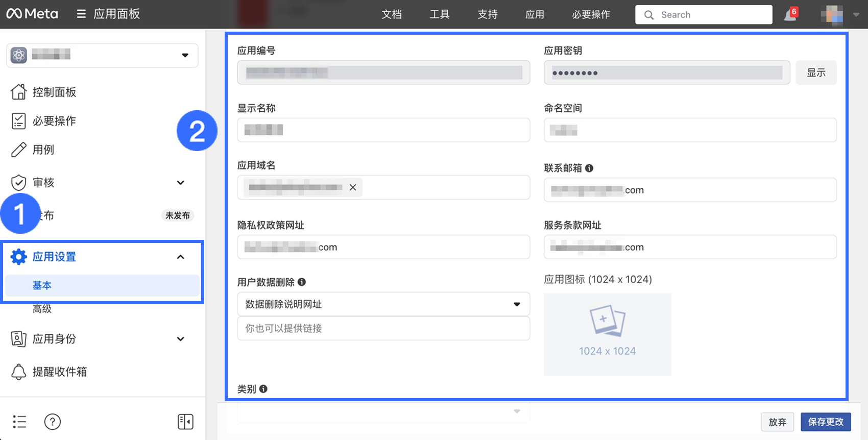Click the shield icon beside 审核

pyautogui.click(x=19, y=183)
